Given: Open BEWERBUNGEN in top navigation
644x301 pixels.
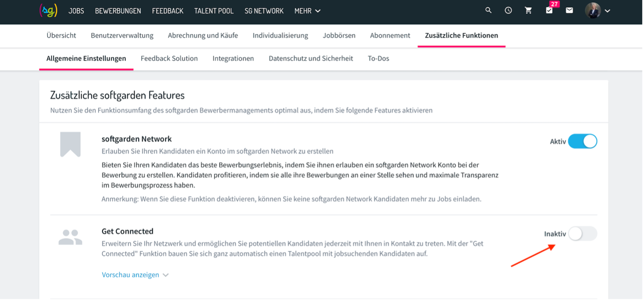Looking at the screenshot, I should tap(118, 11).
